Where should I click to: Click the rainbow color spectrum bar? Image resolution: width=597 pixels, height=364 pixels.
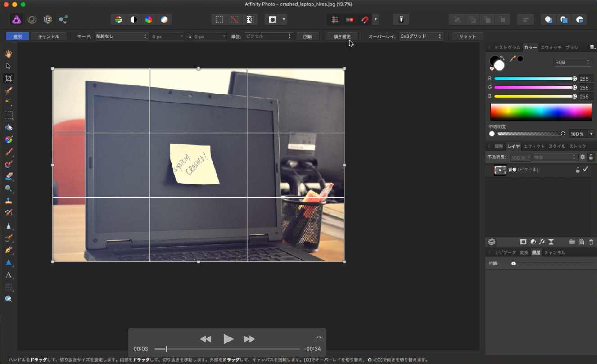pos(541,112)
